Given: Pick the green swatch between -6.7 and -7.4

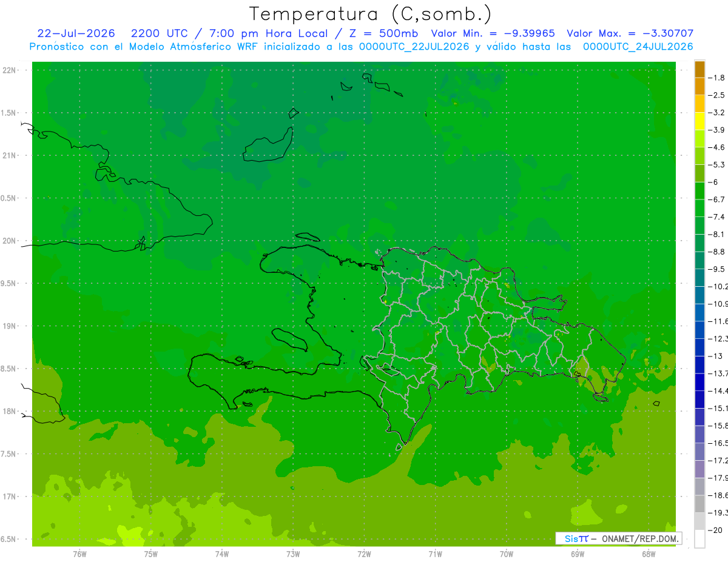Looking at the screenshot, I should click(700, 208).
